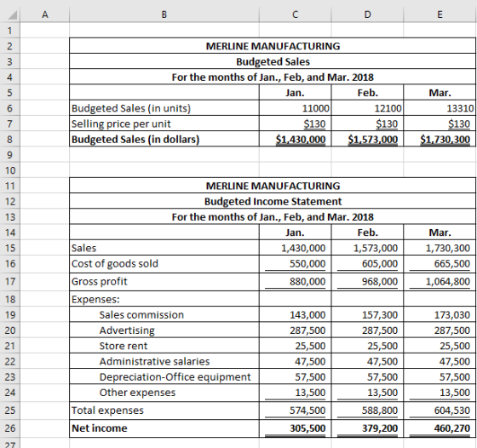Select the cell with 143,000

point(295,314)
